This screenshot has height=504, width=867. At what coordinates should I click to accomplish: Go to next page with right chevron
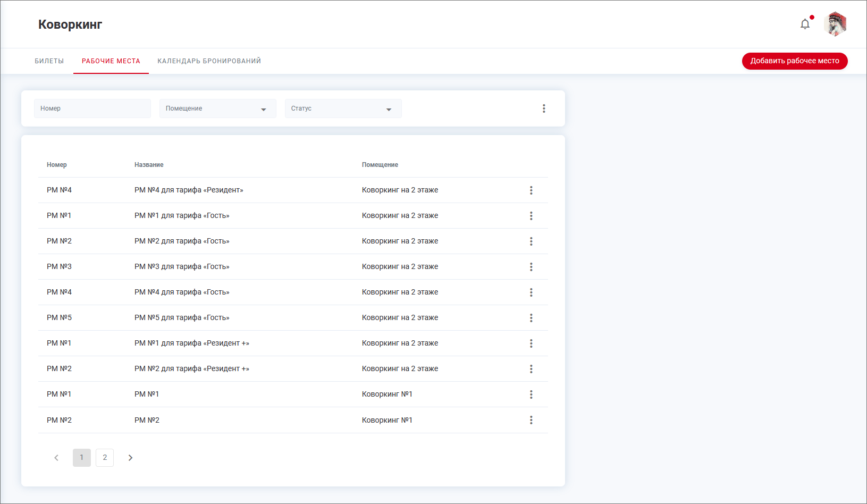click(130, 458)
